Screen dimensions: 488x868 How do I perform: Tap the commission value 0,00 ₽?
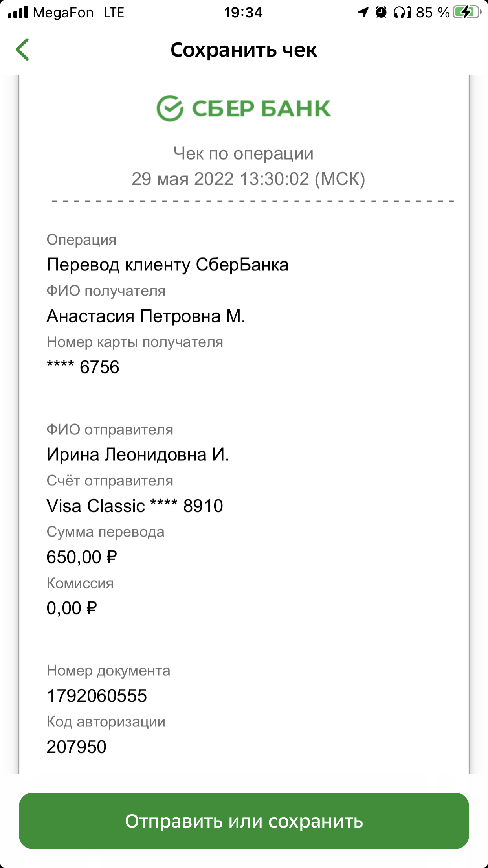click(72, 608)
